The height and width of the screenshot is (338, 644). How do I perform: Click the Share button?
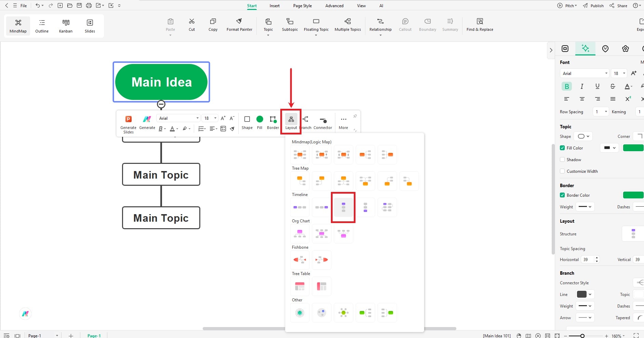coord(618,6)
